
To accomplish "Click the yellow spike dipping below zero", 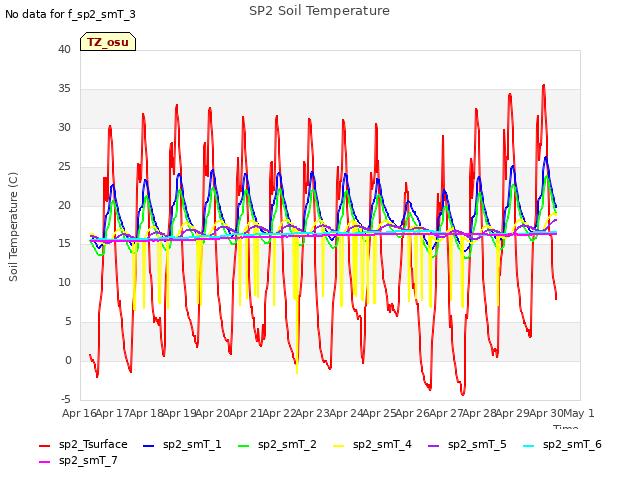I will (x=297, y=371).
